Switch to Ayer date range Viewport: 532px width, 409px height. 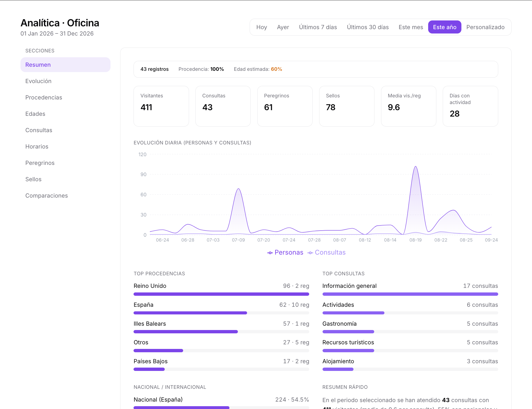tap(283, 27)
